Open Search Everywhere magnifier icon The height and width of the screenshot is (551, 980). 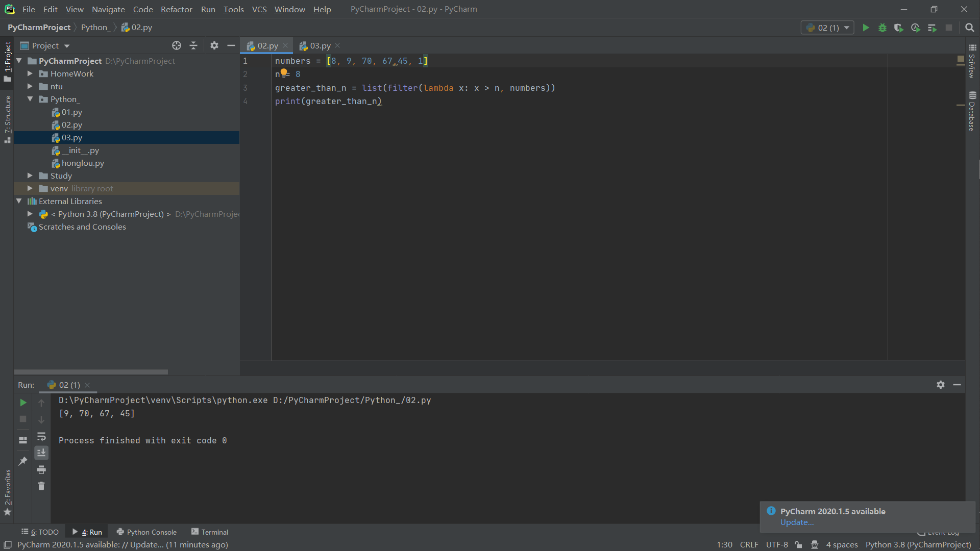[970, 28]
